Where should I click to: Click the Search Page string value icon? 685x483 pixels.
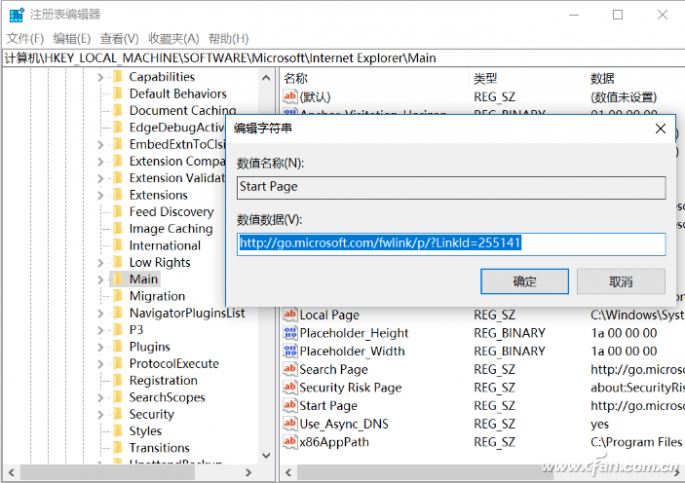tap(290, 369)
